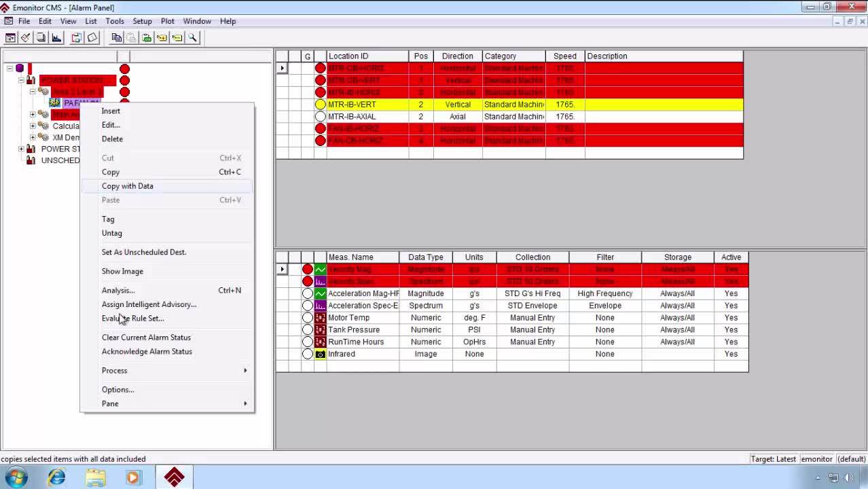868x489 pixels.
Task: Click the chart plot icon in toolbar
Action: click(57, 38)
